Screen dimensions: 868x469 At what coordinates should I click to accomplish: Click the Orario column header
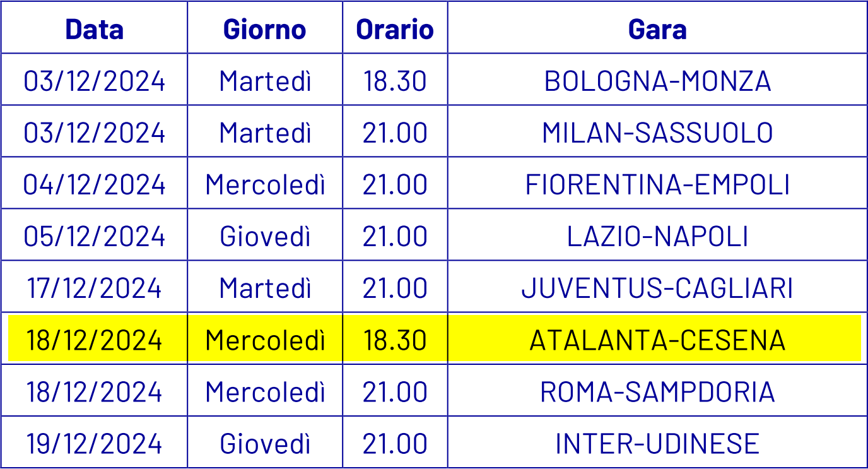(x=395, y=29)
